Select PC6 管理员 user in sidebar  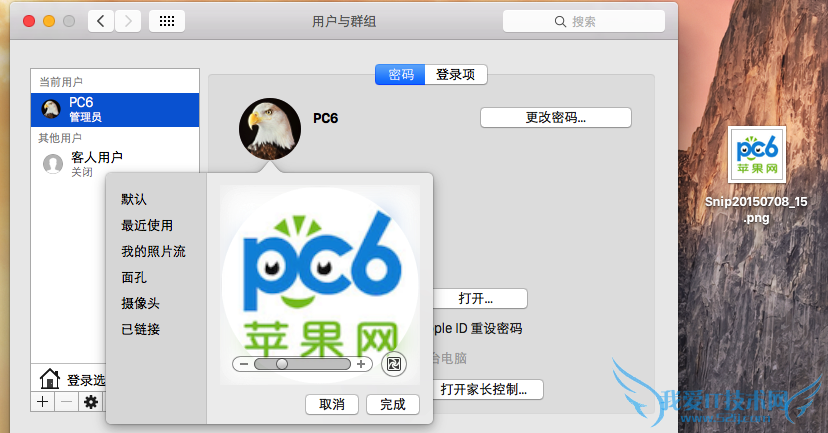115,110
